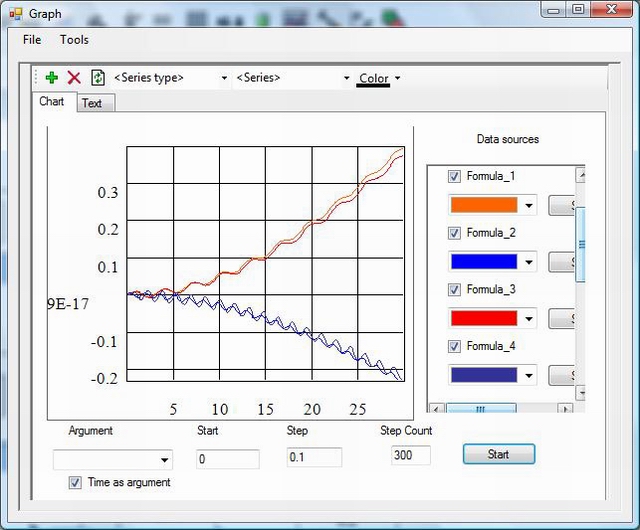Screen dimensions: 640x530
Task: Click the Formula_1 label text
Action: click(491, 176)
